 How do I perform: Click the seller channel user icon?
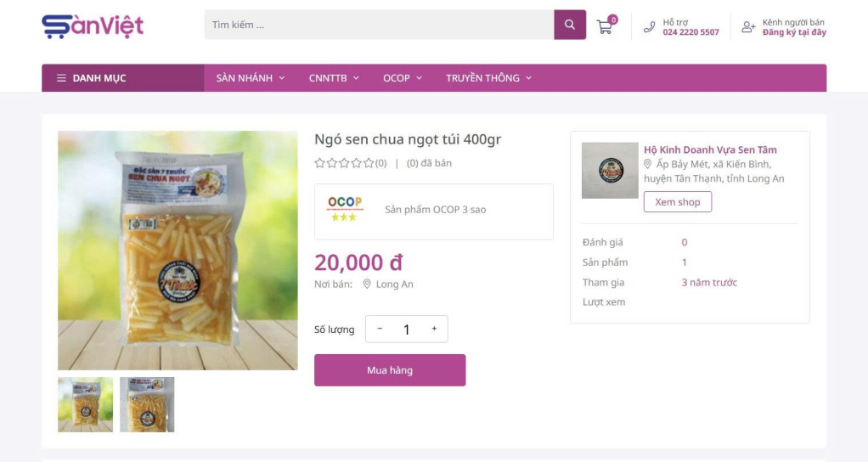click(x=748, y=27)
